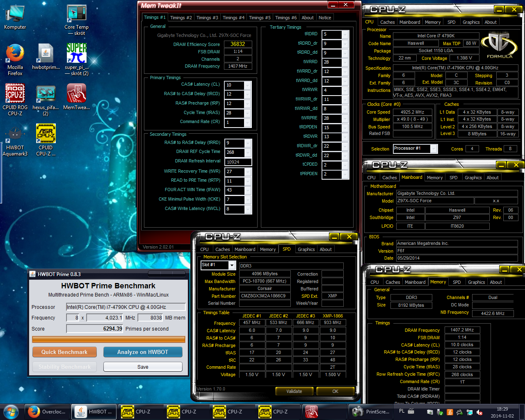Open the Komputer desktop icon
This screenshot has height=420, width=525.
pos(15,17)
